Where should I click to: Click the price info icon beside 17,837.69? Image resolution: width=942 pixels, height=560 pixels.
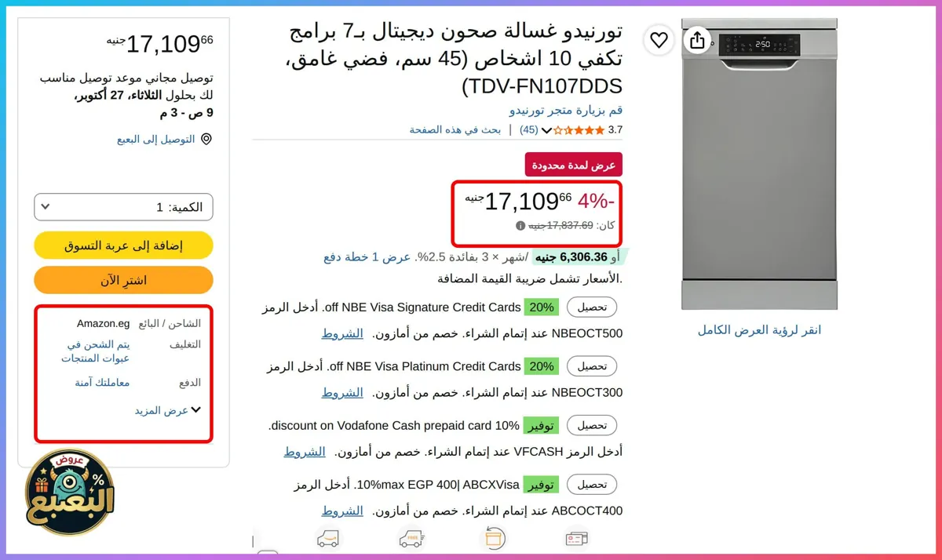click(x=520, y=226)
